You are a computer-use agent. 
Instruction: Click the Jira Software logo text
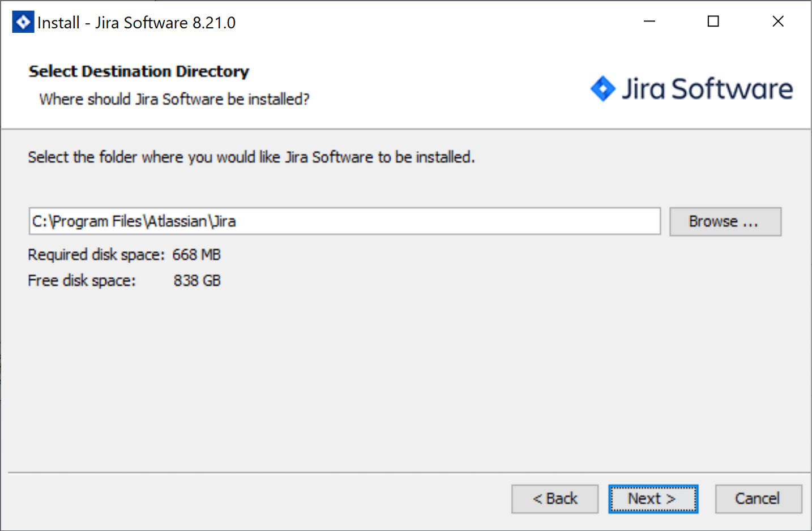click(708, 88)
